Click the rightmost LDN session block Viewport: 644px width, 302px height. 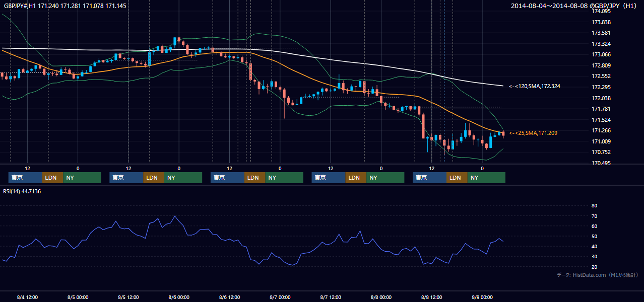pyautogui.click(x=457, y=178)
